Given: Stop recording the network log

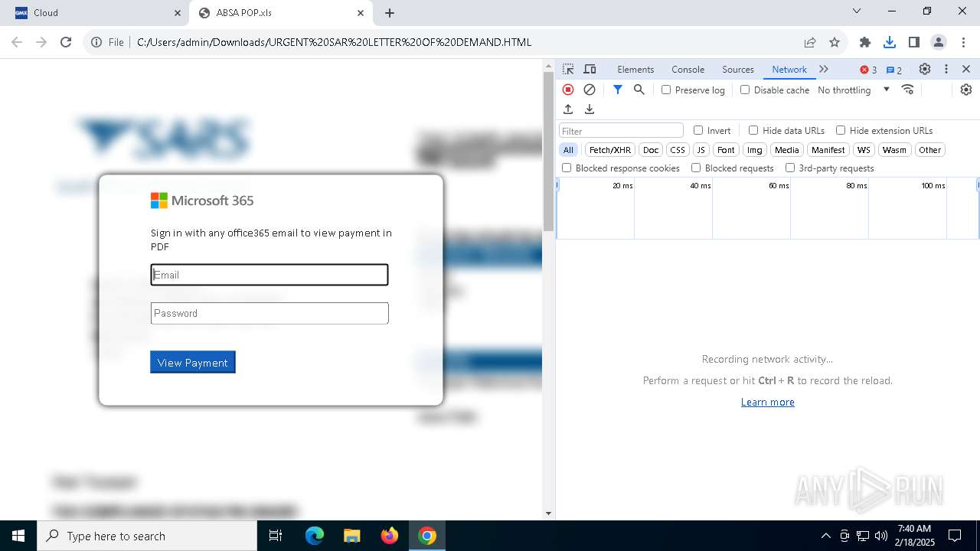Looking at the screenshot, I should point(568,90).
